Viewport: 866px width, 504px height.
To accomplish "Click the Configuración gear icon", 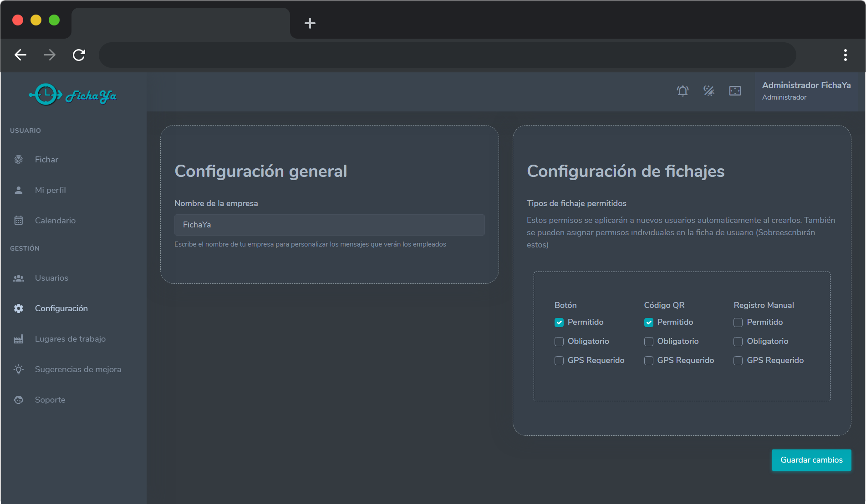I will 19,308.
